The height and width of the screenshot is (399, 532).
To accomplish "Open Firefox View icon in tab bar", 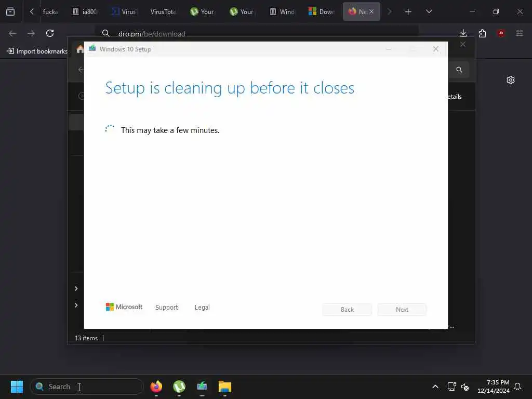I will point(10,11).
